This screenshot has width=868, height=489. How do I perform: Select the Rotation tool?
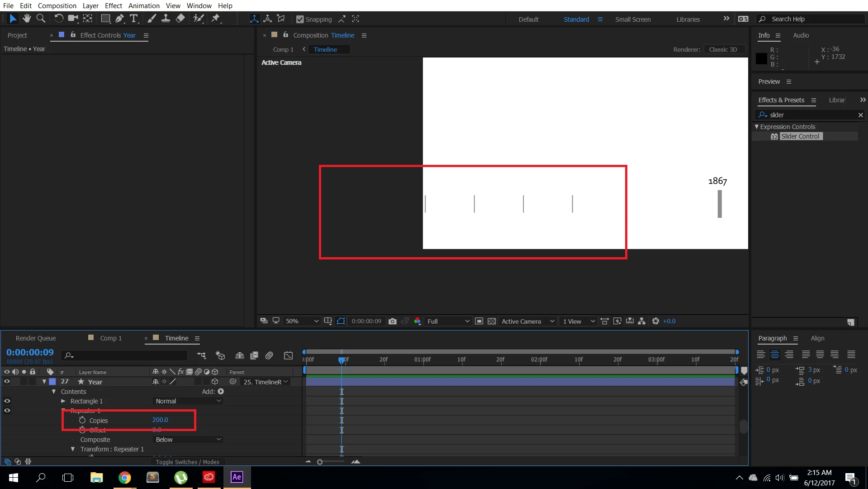click(x=59, y=19)
